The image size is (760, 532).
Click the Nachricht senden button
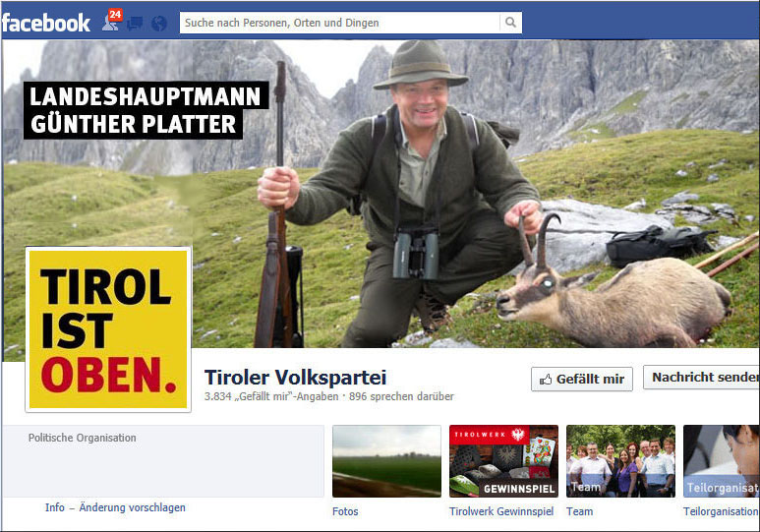701,378
